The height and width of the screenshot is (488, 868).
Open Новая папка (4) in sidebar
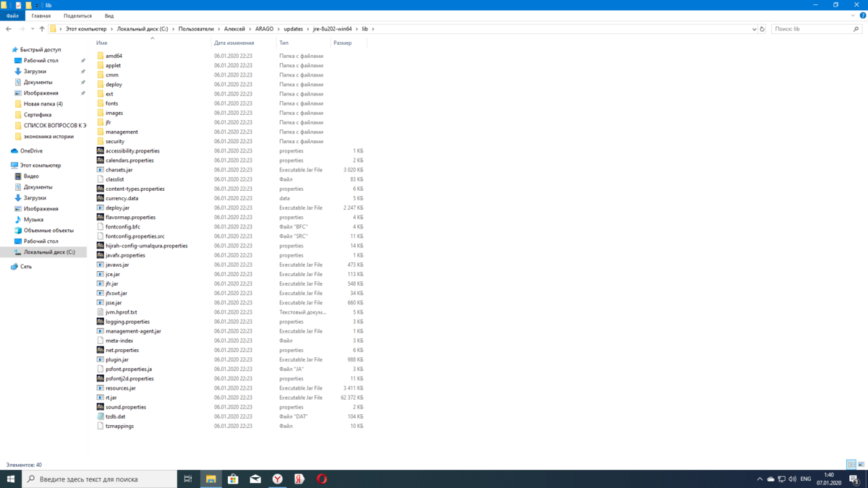click(x=43, y=104)
